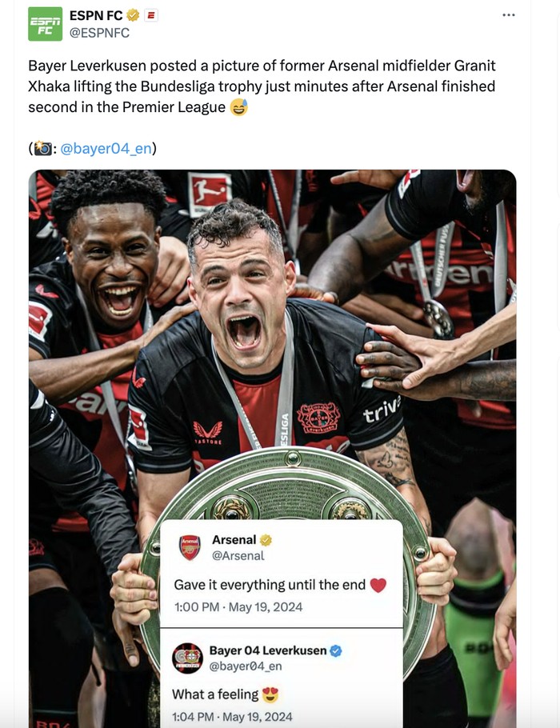Image resolution: width=560 pixels, height=728 pixels.
Task: Open the @bayer04_en mention in photo credit
Action: pos(106,148)
